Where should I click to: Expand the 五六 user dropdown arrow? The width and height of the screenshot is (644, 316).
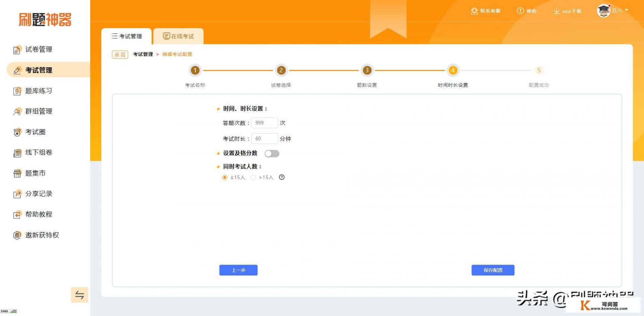[626, 10]
